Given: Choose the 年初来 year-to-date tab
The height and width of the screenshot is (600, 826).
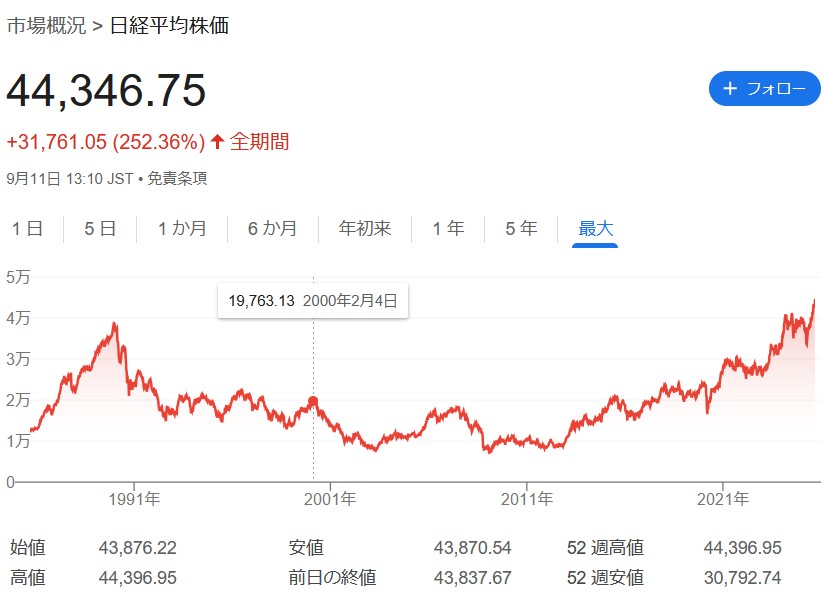Looking at the screenshot, I should (365, 229).
